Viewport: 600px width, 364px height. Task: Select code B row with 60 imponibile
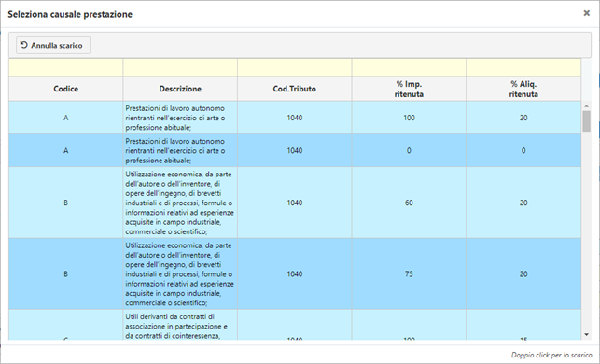pos(295,203)
